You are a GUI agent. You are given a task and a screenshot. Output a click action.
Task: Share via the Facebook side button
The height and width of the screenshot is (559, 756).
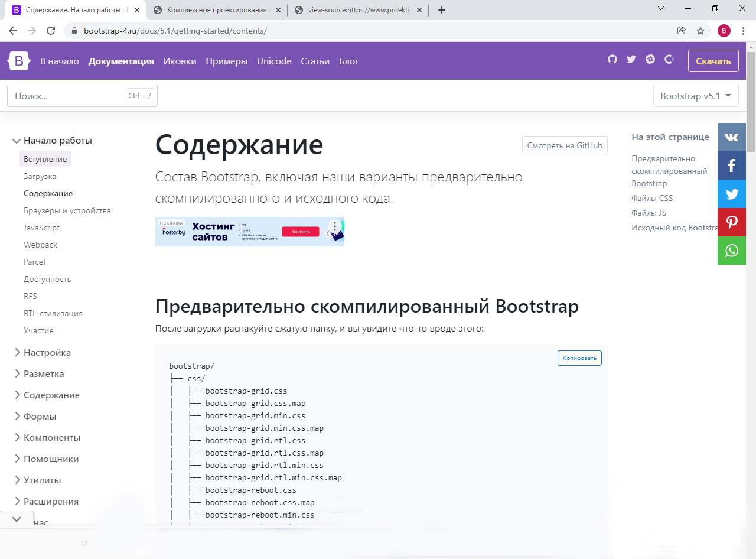[732, 165]
